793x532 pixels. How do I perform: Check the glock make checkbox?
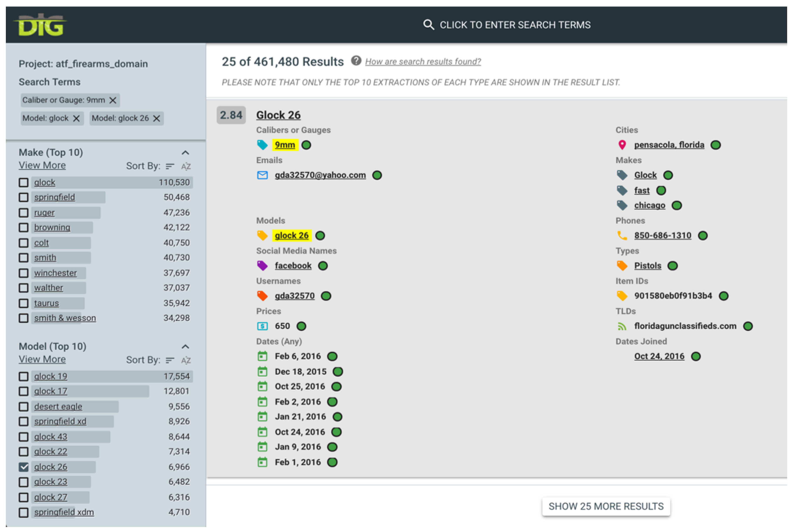[x=23, y=183]
